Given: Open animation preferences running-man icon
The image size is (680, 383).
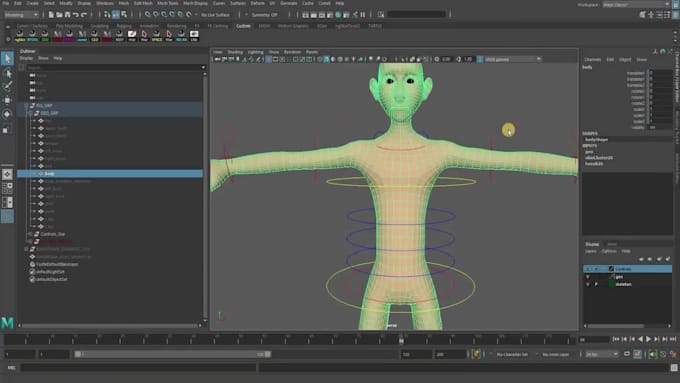Looking at the screenshot, I should pyautogui.click(x=673, y=354).
